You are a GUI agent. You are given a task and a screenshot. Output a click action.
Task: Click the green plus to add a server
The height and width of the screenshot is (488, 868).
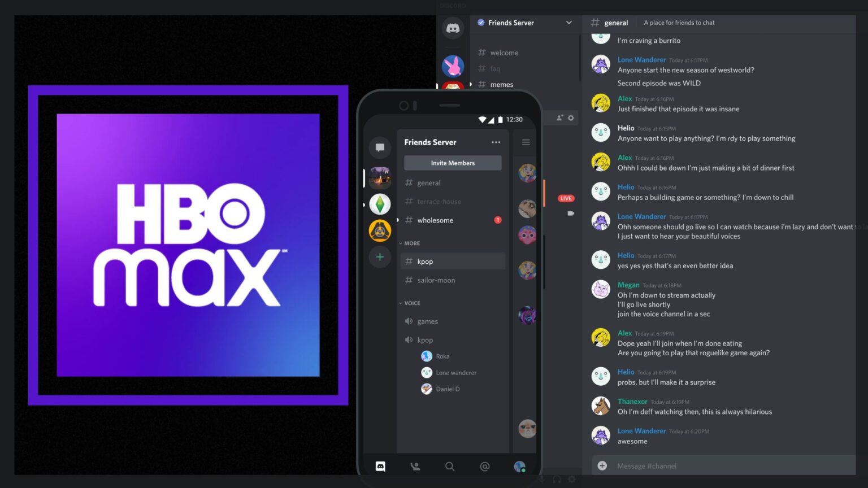point(380,257)
